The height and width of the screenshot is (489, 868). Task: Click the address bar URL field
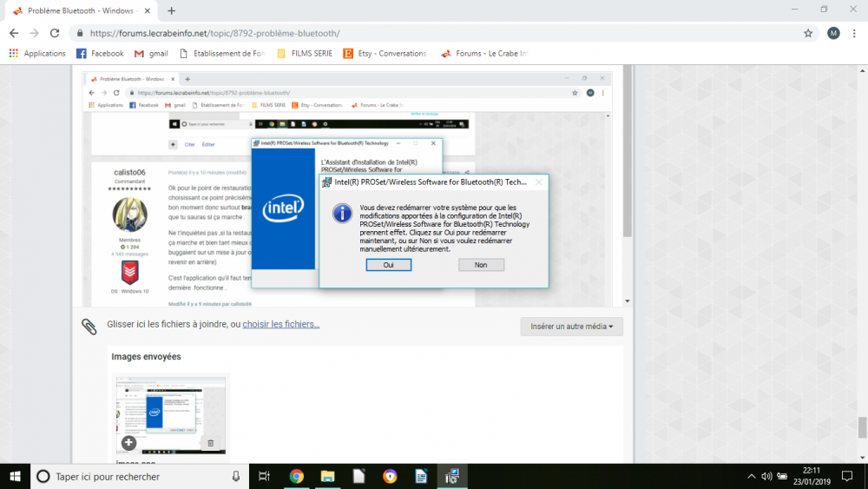(x=434, y=33)
